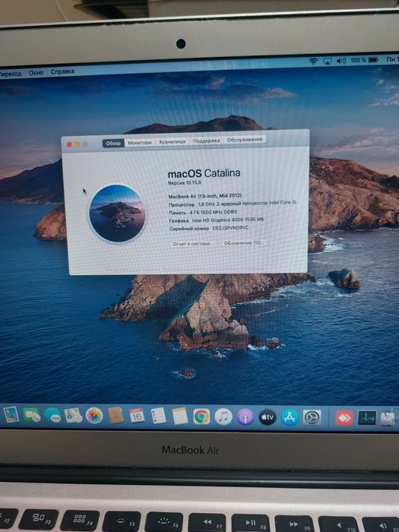Screen dimensions: 399x532
Task: Minimize the About This Mac window
Action: [x=78, y=144]
